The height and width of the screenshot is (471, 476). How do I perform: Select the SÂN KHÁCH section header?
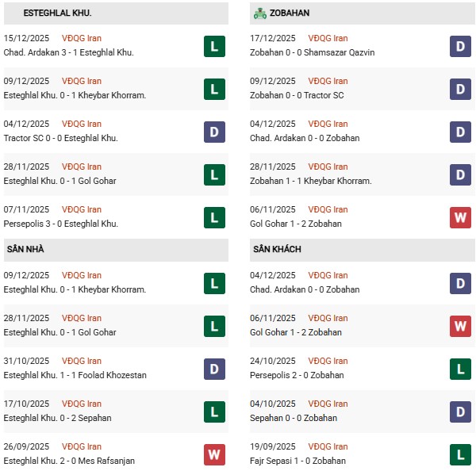point(279,250)
